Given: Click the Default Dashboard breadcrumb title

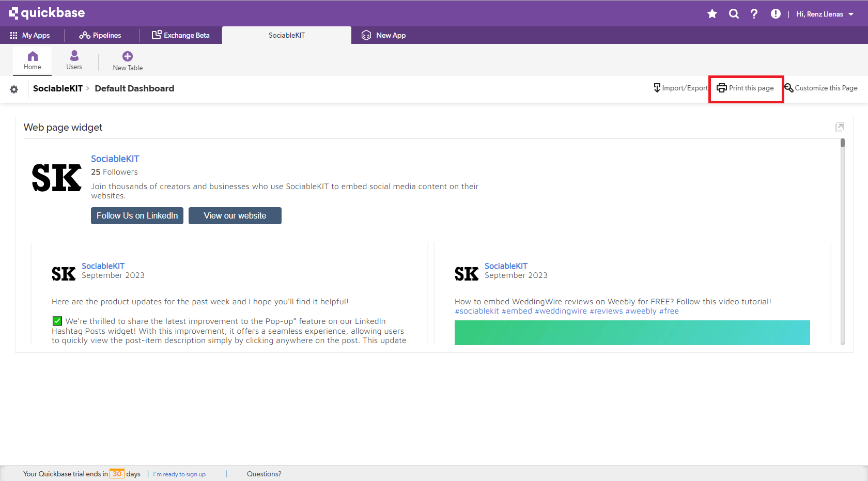Looking at the screenshot, I should [134, 88].
